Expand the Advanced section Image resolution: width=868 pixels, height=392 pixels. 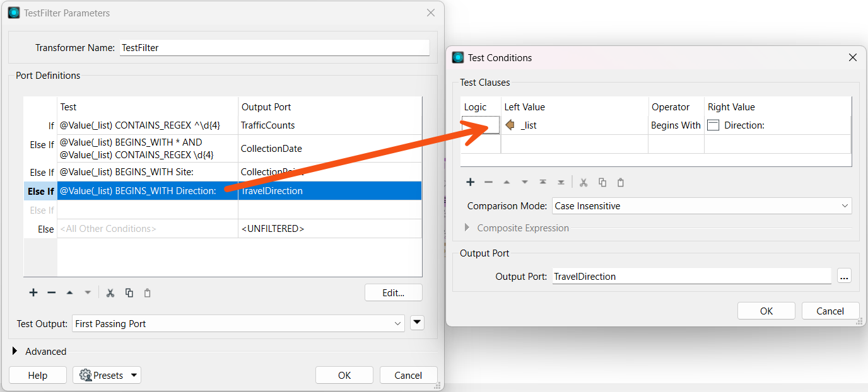[15, 352]
